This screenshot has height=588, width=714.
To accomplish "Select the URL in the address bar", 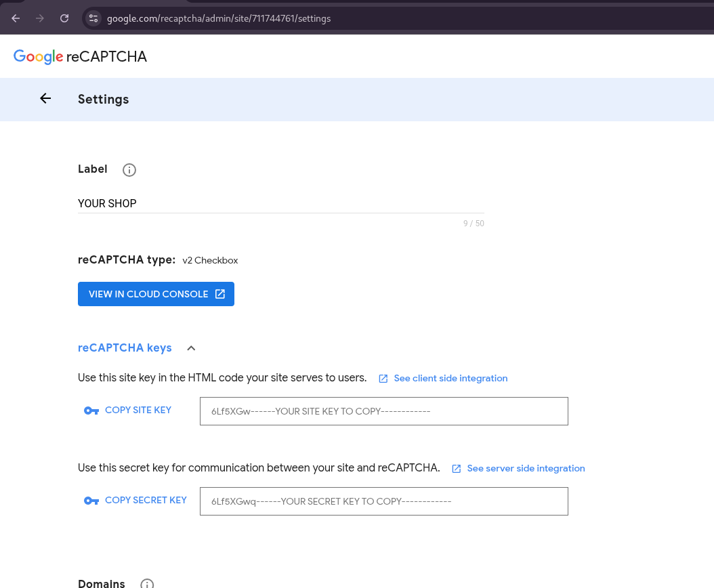I will 219,19.
